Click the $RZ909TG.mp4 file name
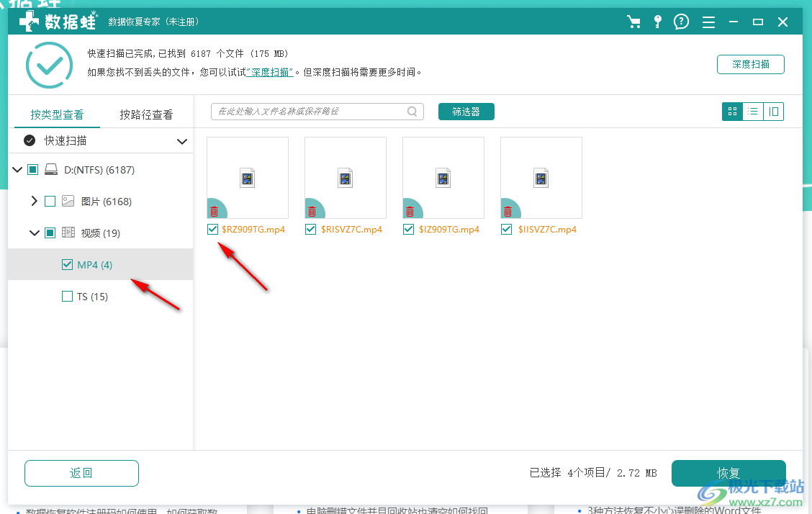812x514 pixels. (x=253, y=230)
